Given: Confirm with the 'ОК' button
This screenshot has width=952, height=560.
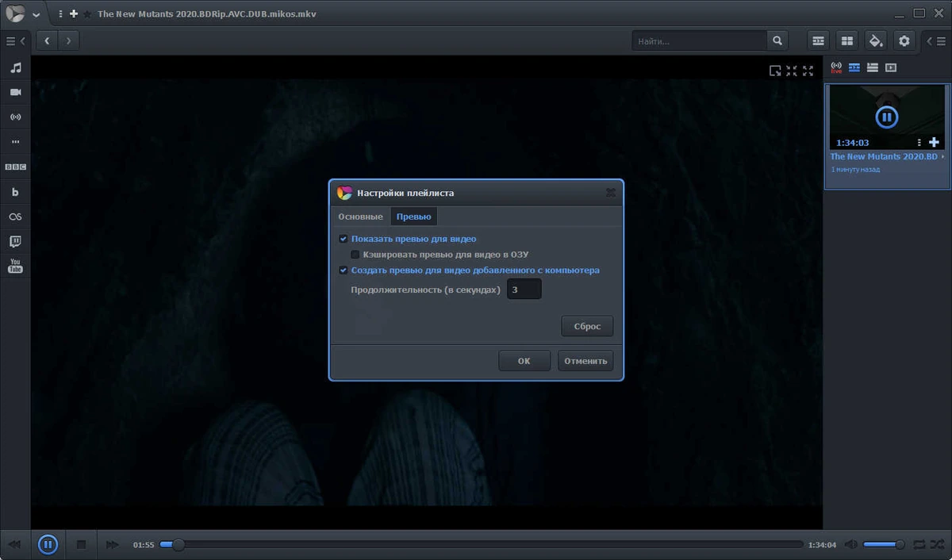Looking at the screenshot, I should pyautogui.click(x=524, y=361).
